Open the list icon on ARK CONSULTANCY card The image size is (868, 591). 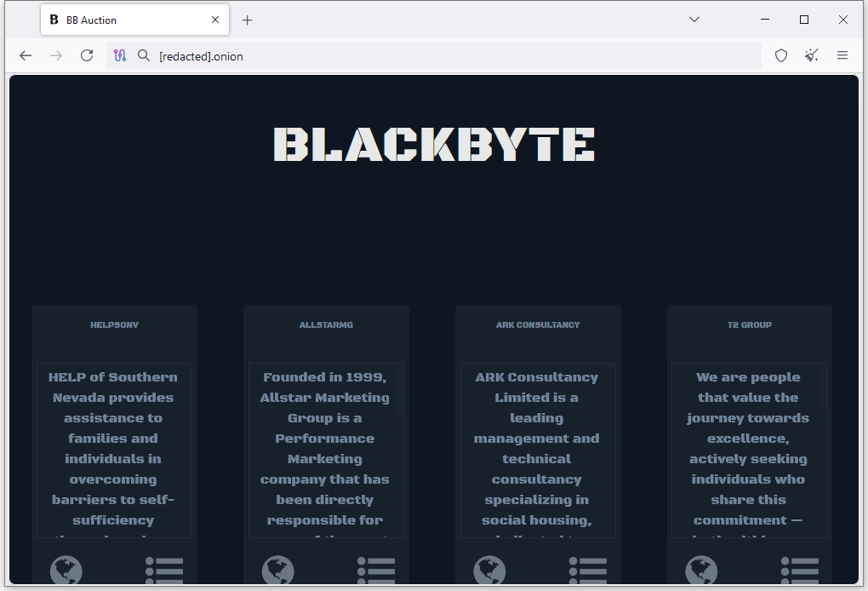pos(588,570)
